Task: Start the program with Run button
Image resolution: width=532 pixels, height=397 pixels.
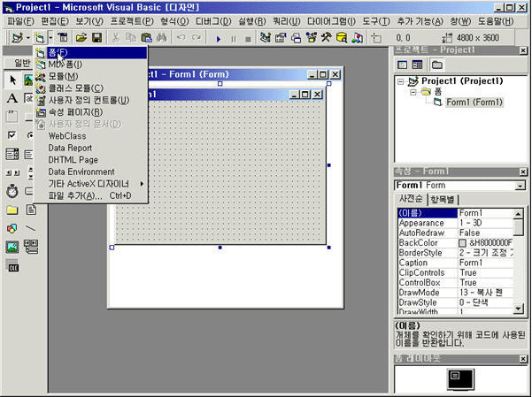Action: pos(218,39)
